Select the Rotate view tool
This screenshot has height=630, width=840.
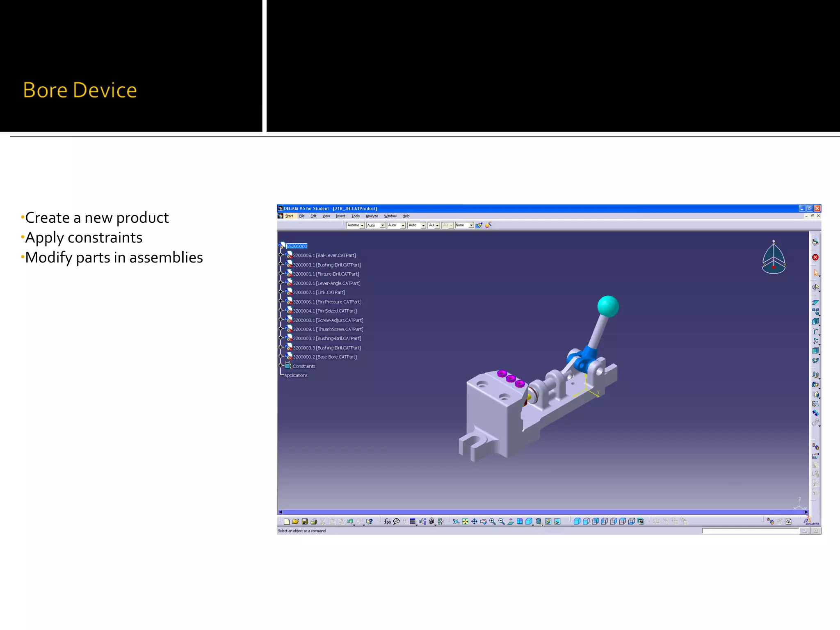click(483, 522)
